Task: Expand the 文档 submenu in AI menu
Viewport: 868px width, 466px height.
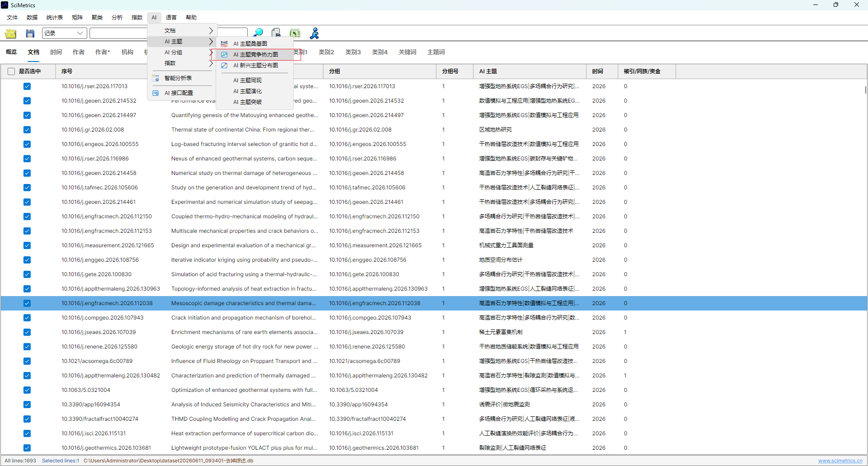Action: pos(182,31)
